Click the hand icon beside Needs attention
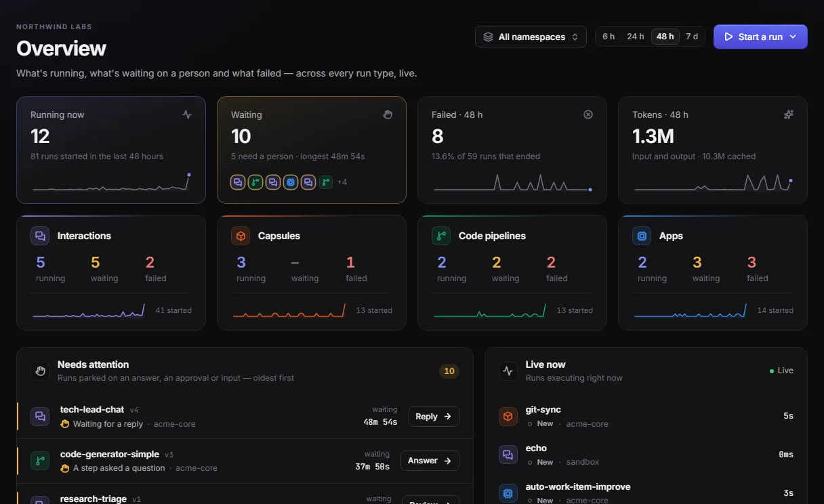The image size is (824, 504). (x=40, y=371)
